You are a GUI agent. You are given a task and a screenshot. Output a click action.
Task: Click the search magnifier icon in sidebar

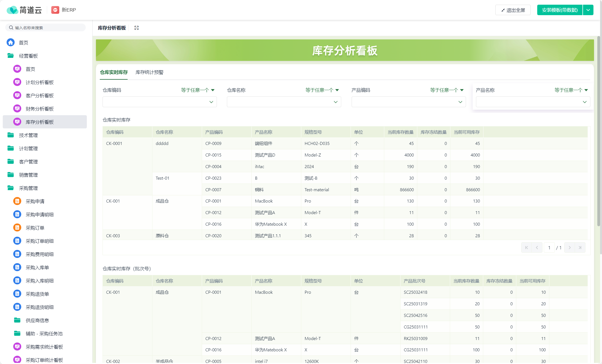point(11,28)
